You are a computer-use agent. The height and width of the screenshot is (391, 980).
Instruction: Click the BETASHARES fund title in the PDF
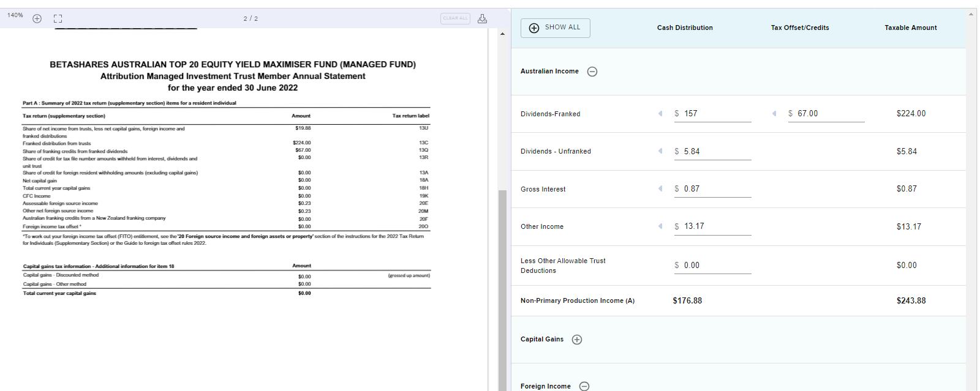point(233,64)
